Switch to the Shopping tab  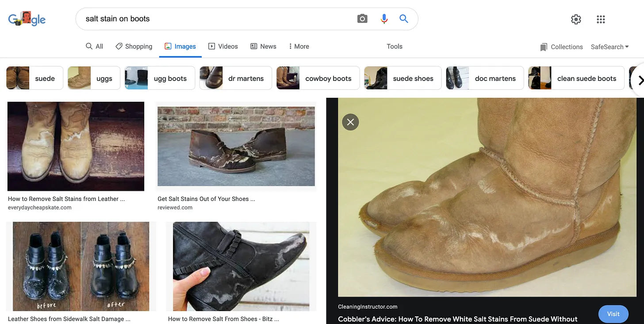coord(134,46)
